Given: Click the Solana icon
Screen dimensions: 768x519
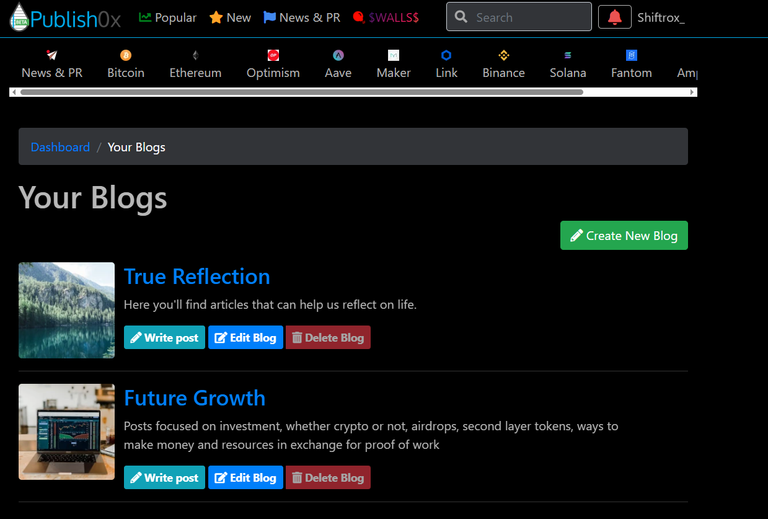Looking at the screenshot, I should point(568,55).
